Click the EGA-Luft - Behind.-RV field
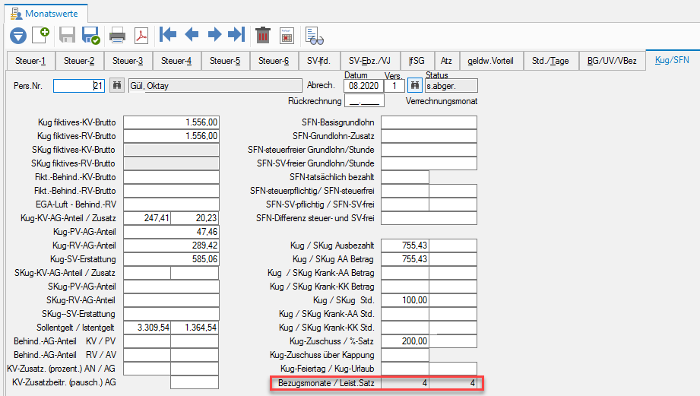 point(171,204)
